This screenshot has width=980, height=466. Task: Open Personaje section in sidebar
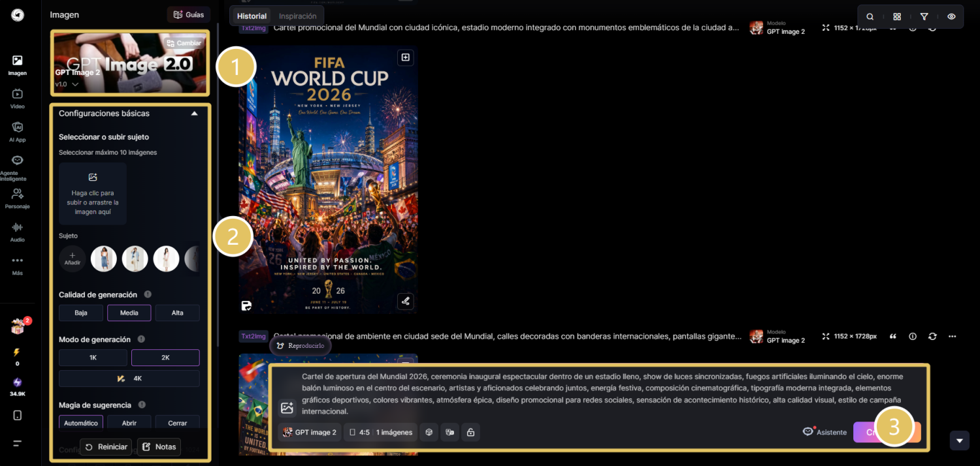[x=18, y=199]
